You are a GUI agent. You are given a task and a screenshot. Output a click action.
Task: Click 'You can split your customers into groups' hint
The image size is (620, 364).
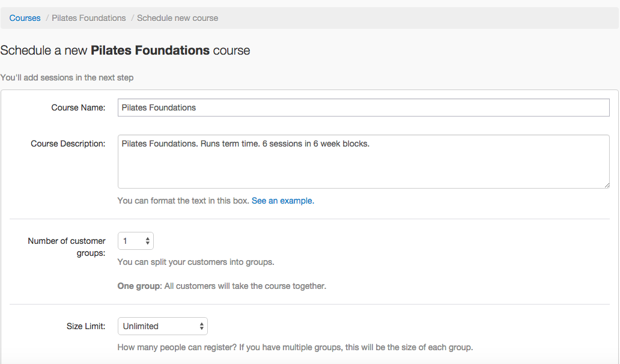coord(196,262)
